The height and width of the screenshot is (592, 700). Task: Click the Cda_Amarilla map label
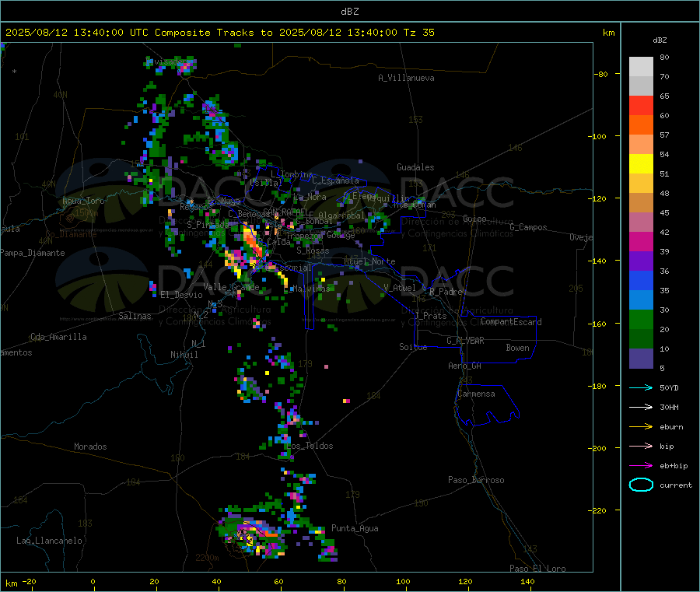58,337
